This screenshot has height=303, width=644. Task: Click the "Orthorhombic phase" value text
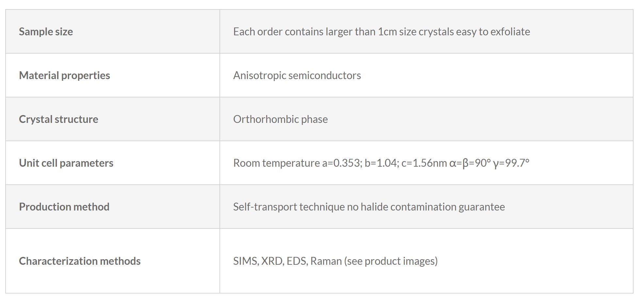280,119
